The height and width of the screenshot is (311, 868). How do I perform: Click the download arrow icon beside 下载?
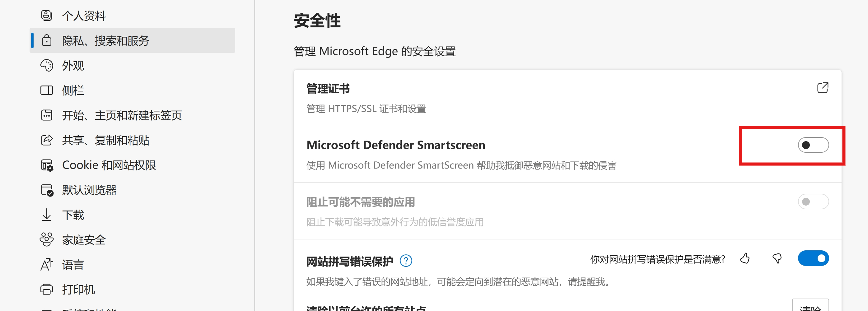(x=46, y=215)
